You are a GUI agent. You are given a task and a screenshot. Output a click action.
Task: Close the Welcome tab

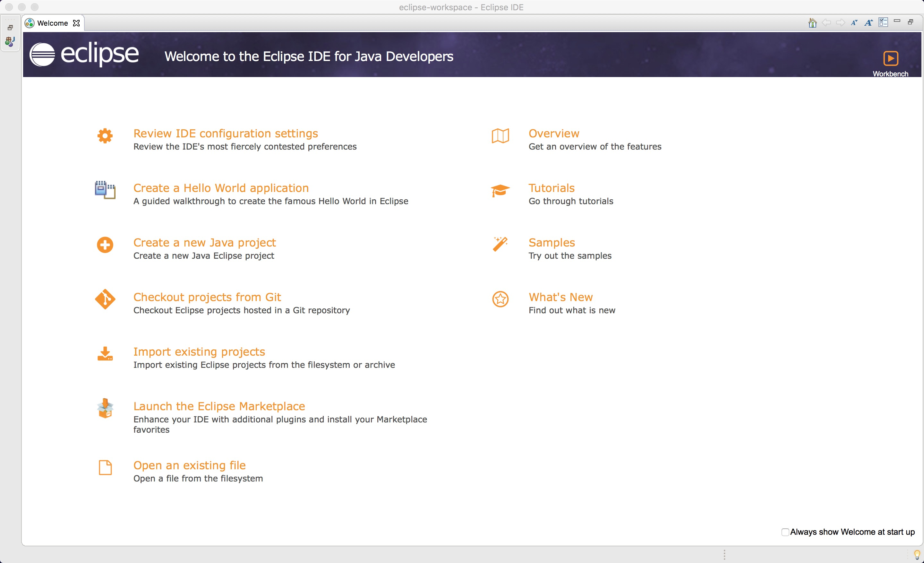[x=76, y=23]
